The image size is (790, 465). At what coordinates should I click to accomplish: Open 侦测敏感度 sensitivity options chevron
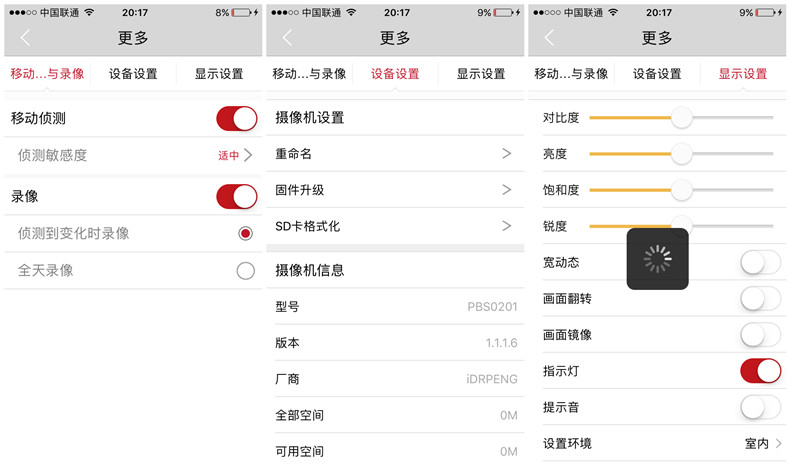[248, 155]
